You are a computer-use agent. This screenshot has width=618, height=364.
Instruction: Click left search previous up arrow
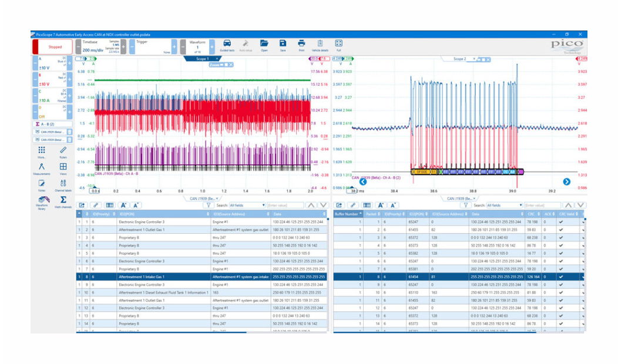pos(311,205)
